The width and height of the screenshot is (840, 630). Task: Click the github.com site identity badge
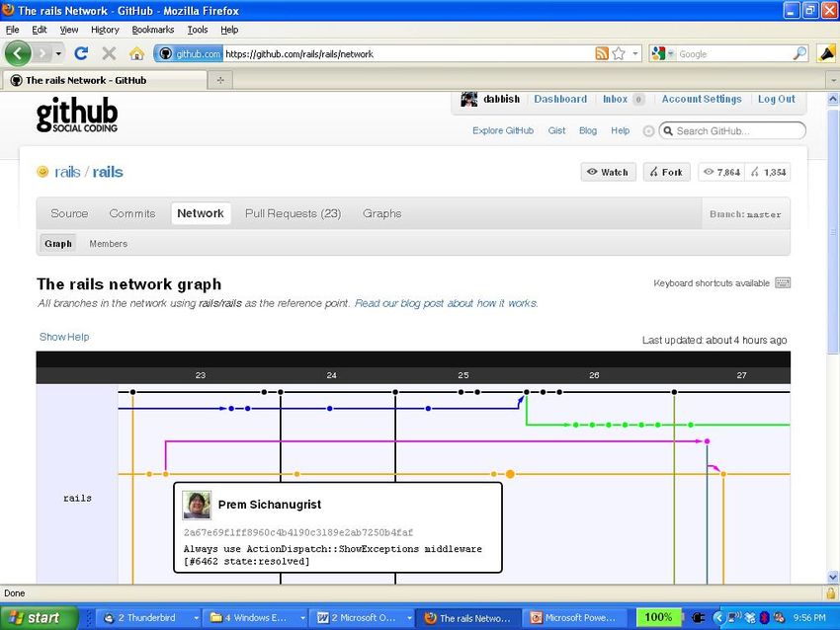coord(189,53)
